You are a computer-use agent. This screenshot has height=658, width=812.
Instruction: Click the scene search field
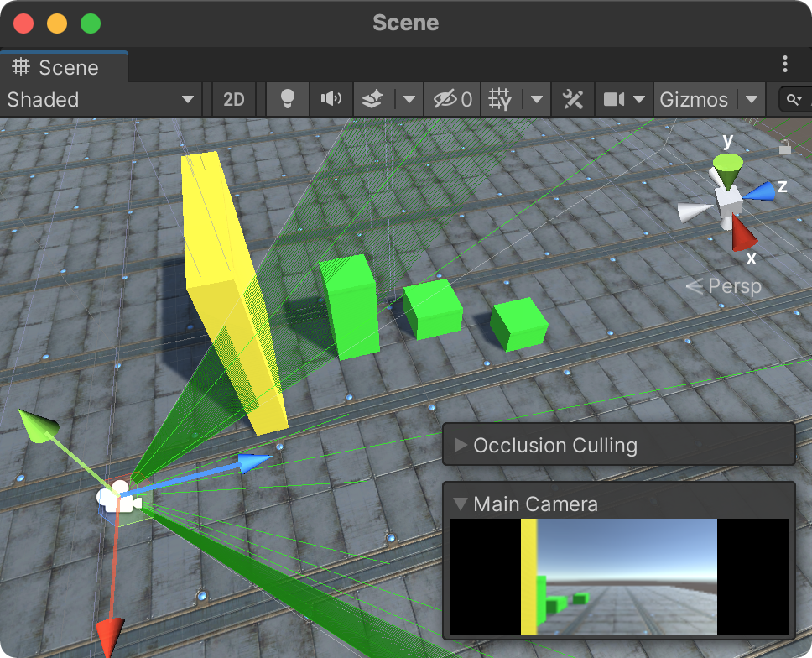pos(795,100)
